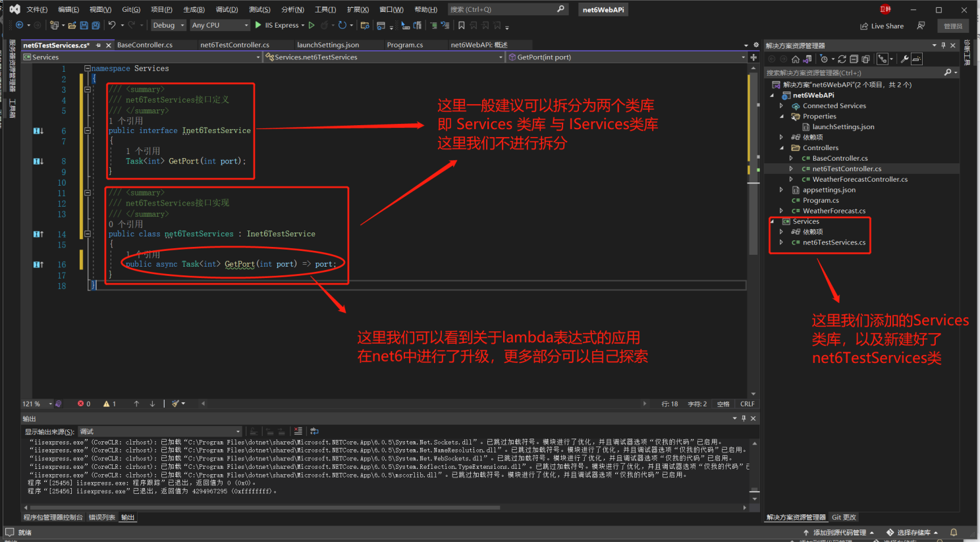
Task: Expand the Connected Services node
Action: point(782,105)
